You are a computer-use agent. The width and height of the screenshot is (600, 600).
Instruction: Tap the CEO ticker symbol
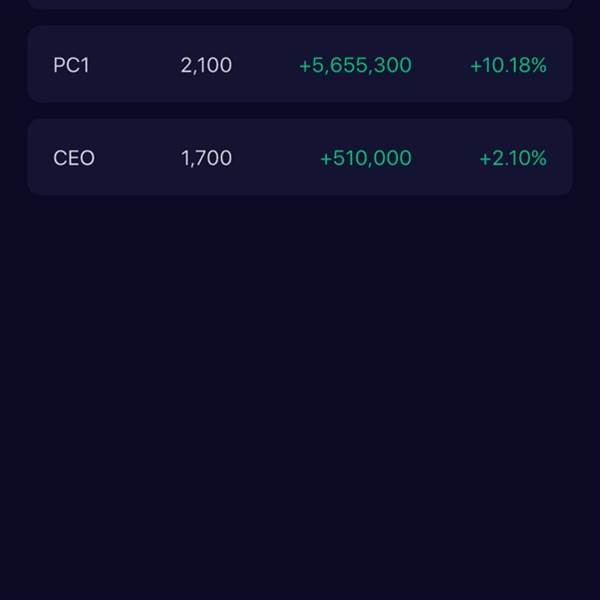click(74, 158)
